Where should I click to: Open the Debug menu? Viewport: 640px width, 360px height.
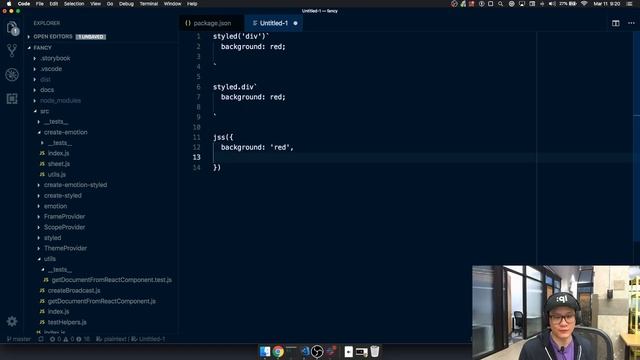[x=126, y=4]
